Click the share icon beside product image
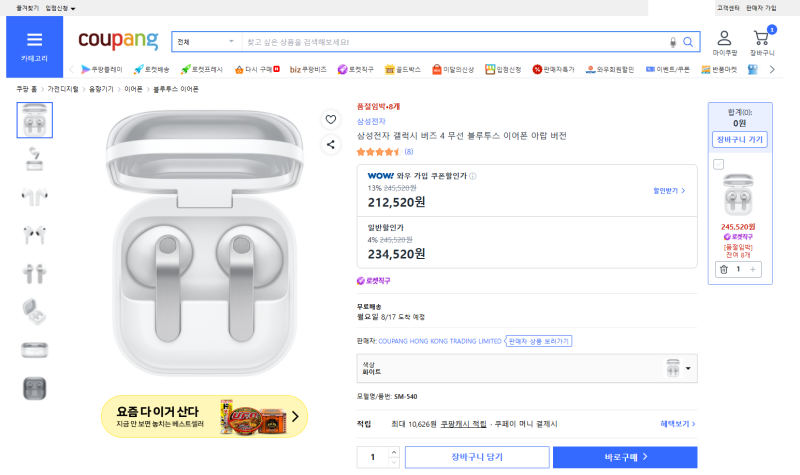This screenshot has width=800, height=475. tap(331, 144)
